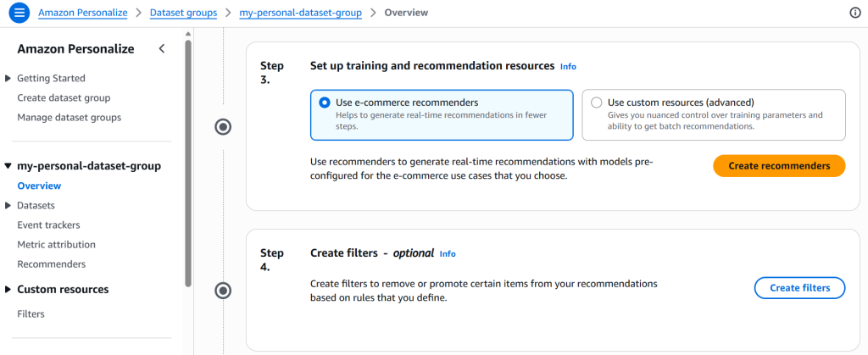Viewport: 868px width, 355px height.
Task: Open Event trackers in sidebar
Action: coord(48,225)
